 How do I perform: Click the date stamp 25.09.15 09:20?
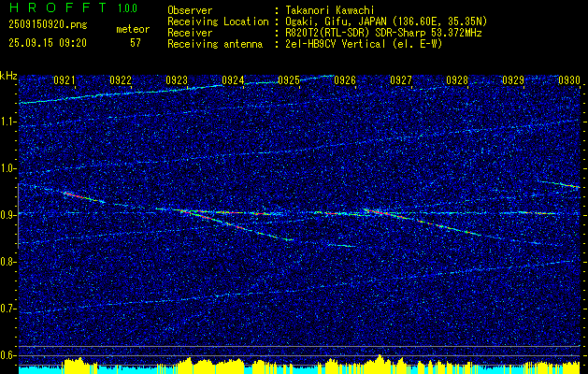point(48,43)
